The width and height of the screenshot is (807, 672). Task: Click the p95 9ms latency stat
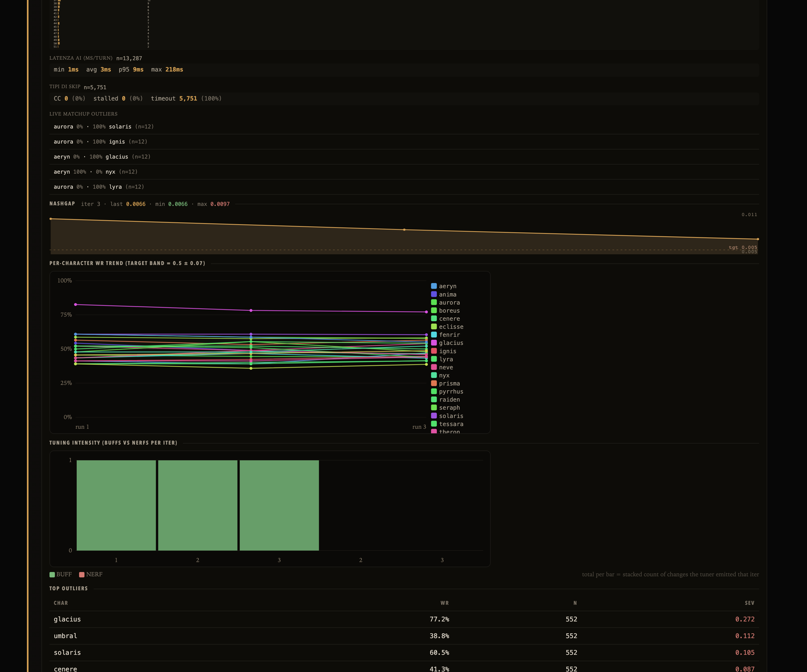pos(131,70)
